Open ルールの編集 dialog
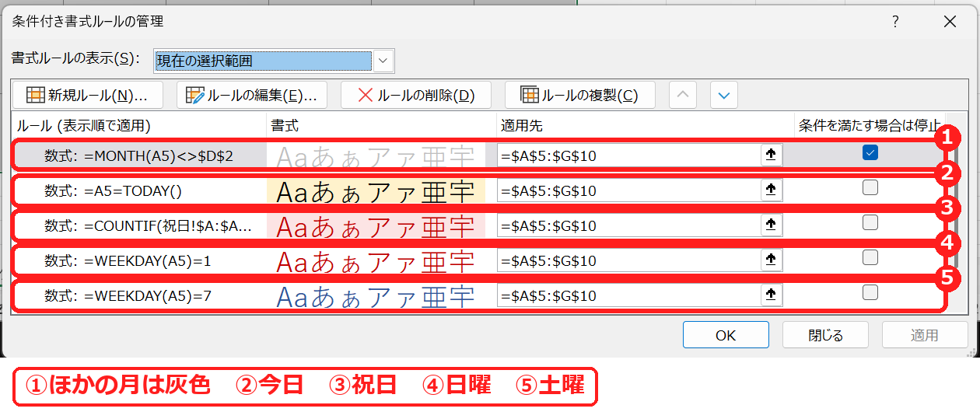The height and width of the screenshot is (412, 980). [252, 95]
